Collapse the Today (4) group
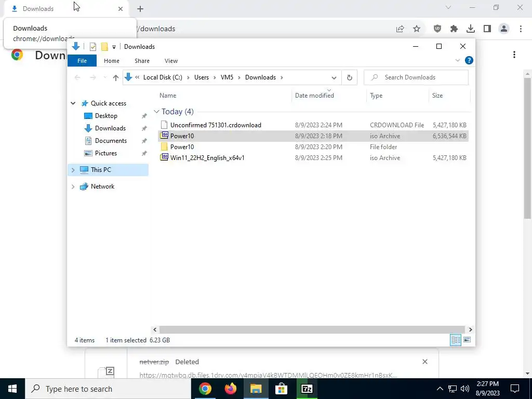This screenshot has width=532, height=399. tap(156, 112)
